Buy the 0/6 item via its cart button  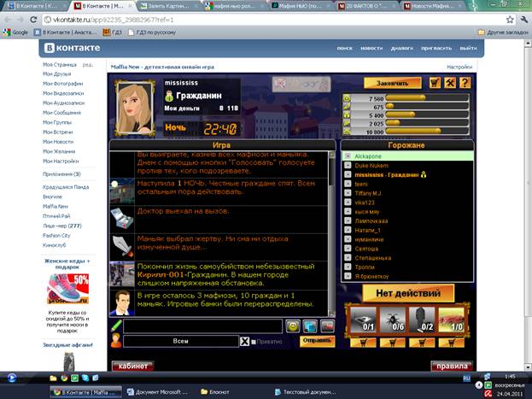coord(393,343)
